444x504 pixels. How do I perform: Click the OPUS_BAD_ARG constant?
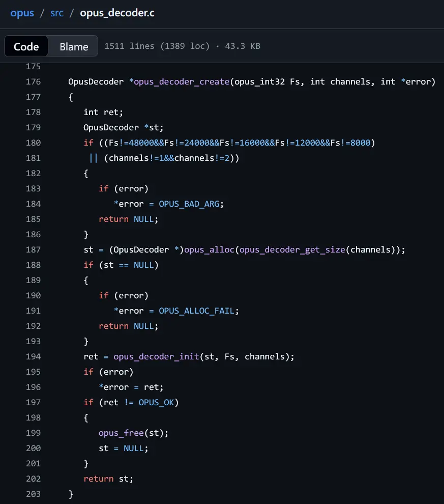(x=188, y=204)
